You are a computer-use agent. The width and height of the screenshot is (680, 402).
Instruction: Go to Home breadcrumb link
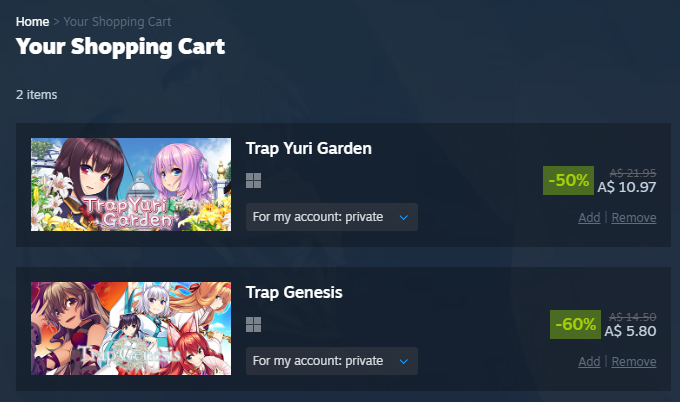coord(32,22)
